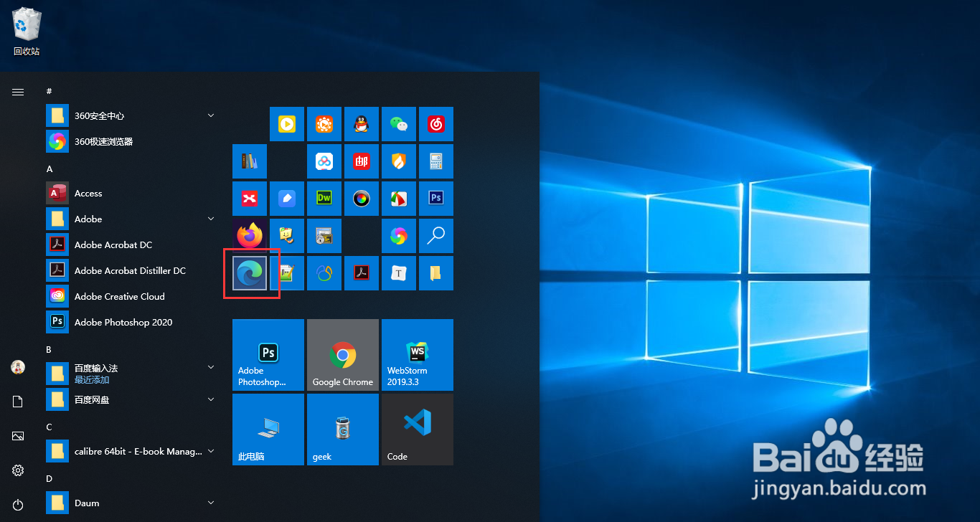Image resolution: width=980 pixels, height=522 pixels.
Task: Open the user account avatar
Action: (x=18, y=367)
